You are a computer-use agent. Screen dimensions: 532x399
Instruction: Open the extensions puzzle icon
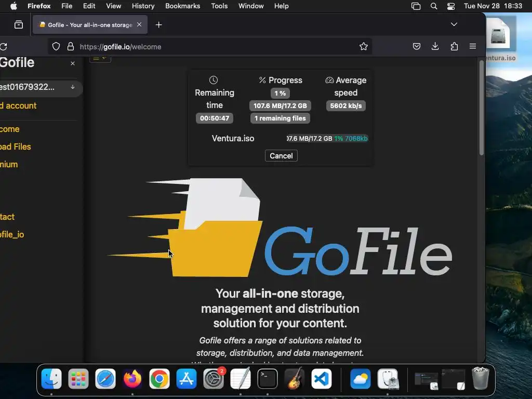point(454,46)
